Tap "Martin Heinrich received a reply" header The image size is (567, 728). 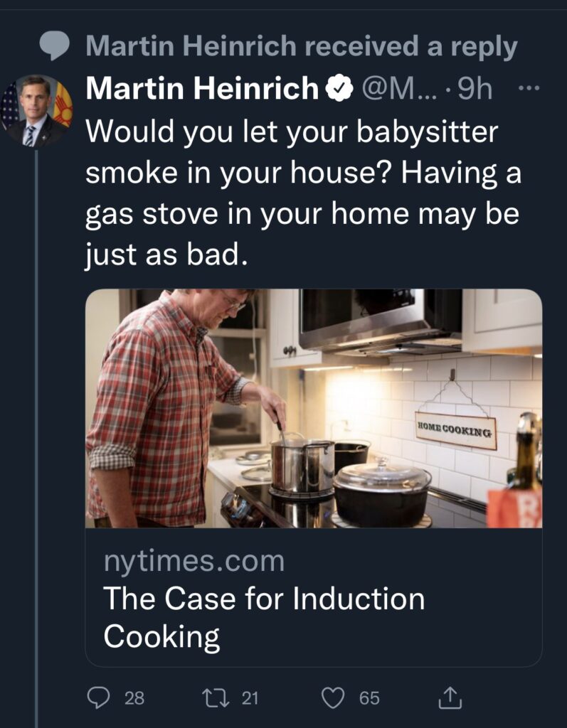(302, 48)
